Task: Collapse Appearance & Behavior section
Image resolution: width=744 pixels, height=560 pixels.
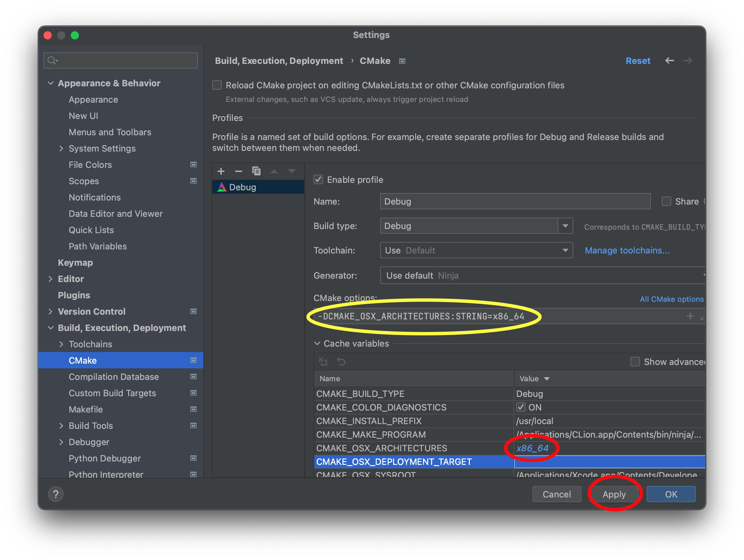Action: [x=51, y=83]
